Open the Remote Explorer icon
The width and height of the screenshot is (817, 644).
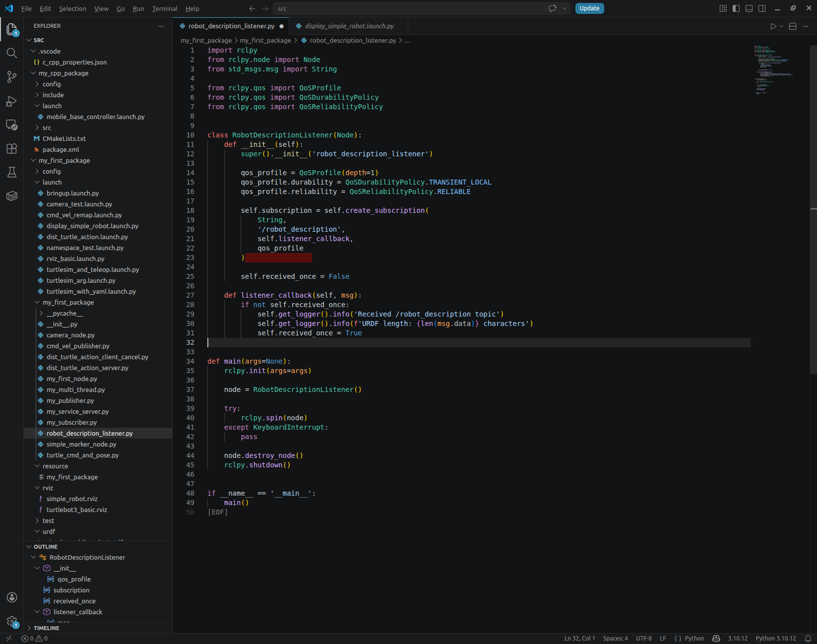click(12, 125)
